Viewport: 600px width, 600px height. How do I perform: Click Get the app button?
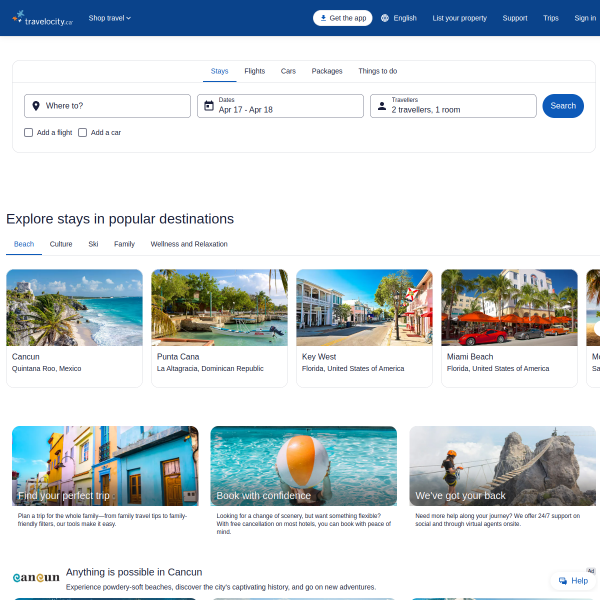coord(342,18)
